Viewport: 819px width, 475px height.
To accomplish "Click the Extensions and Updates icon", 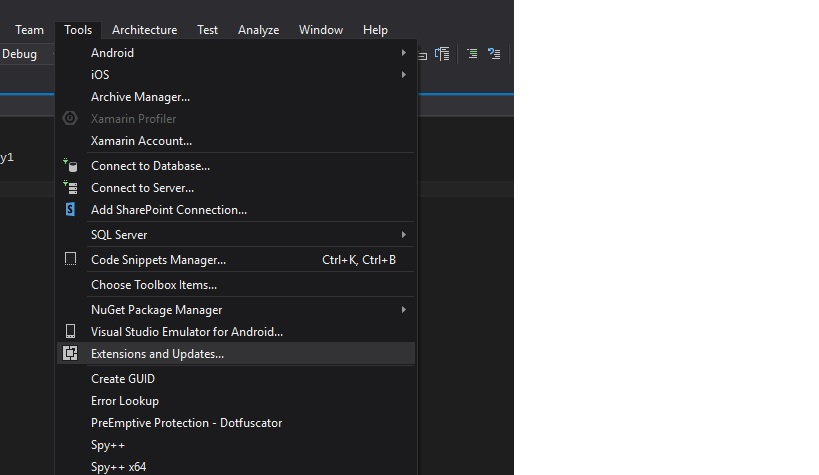I will point(70,353).
